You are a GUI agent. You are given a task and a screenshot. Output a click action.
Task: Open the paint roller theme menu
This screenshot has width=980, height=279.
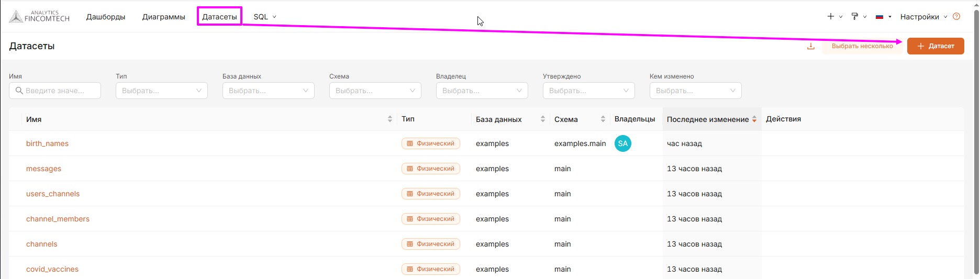point(855,17)
